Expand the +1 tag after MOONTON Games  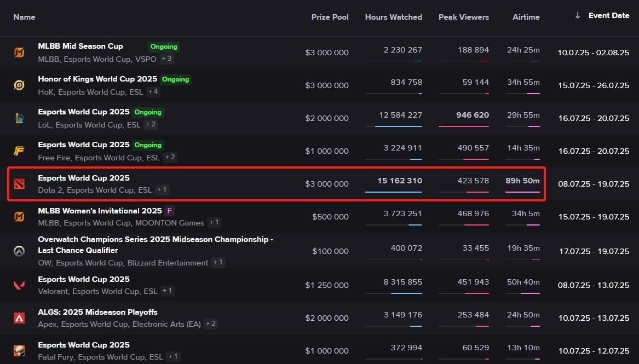(x=214, y=222)
